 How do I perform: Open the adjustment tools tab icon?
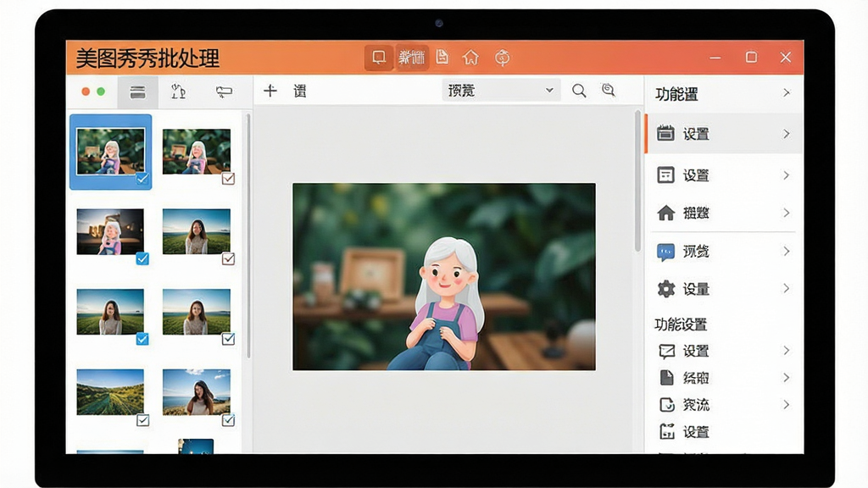point(178,91)
